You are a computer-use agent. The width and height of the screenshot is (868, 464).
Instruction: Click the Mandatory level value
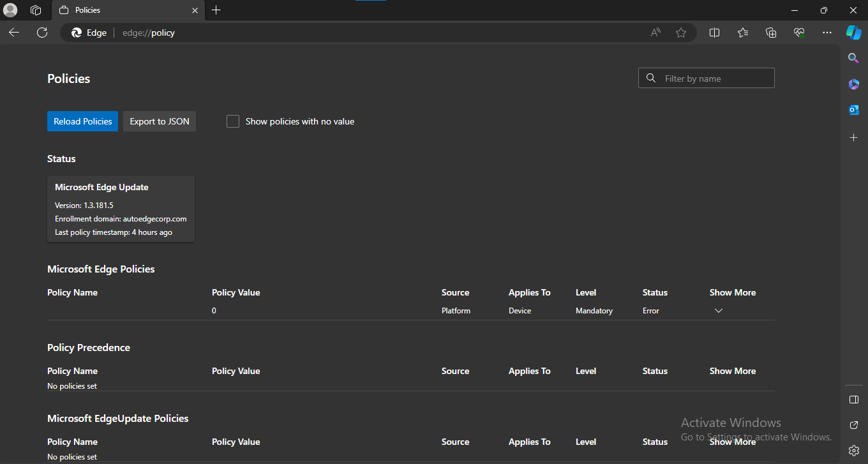pyautogui.click(x=594, y=311)
